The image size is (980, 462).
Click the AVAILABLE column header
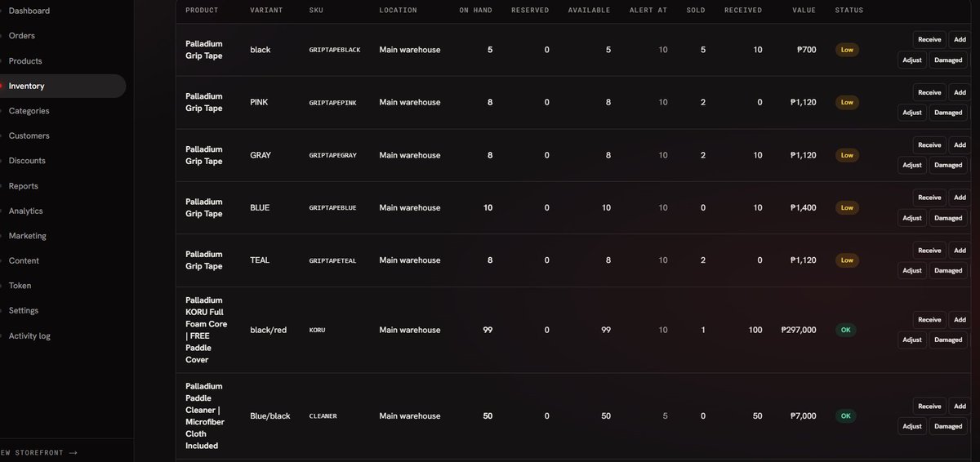point(589,11)
